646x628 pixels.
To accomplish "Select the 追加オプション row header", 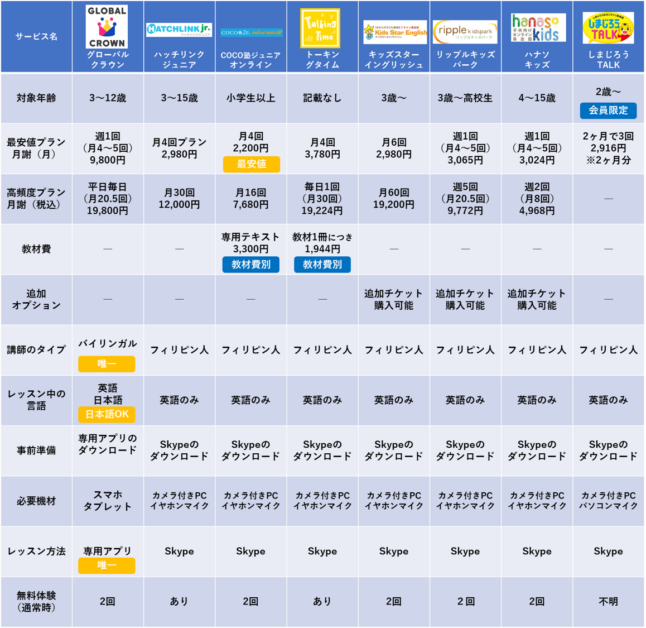I will click(38, 298).
